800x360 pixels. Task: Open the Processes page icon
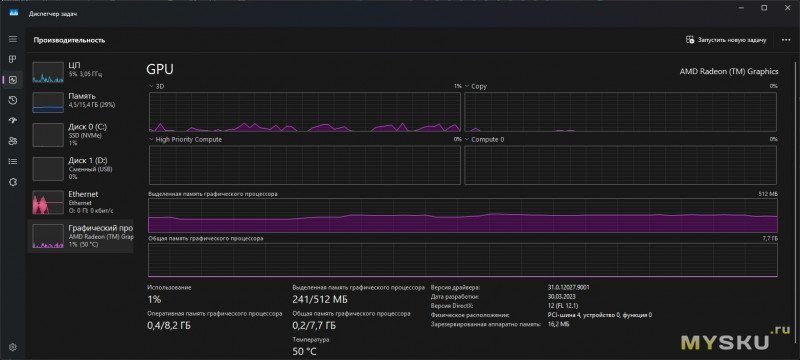13,60
